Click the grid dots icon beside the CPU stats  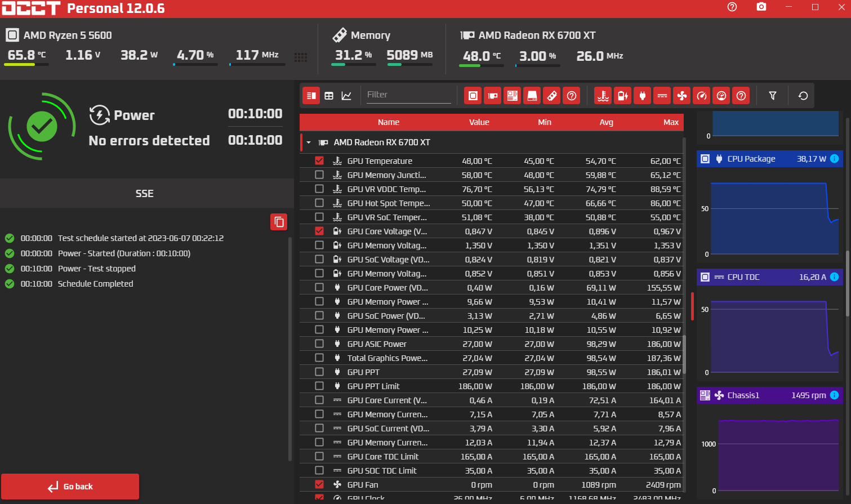[x=301, y=57]
